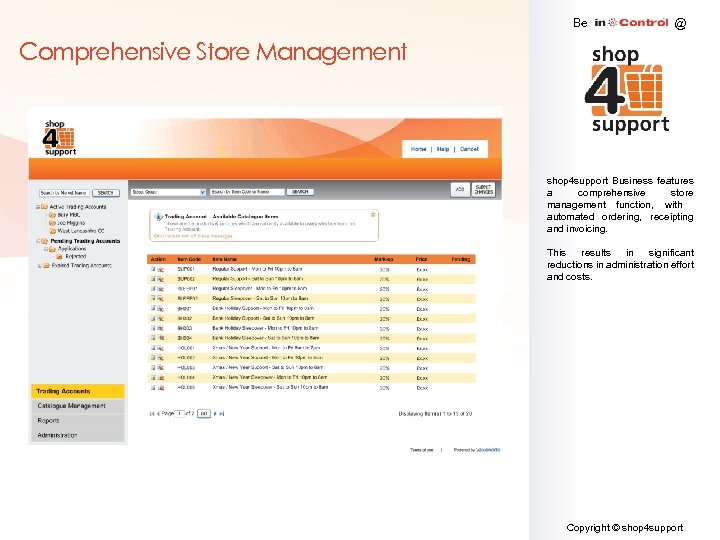Focus the Search by Item Code or Name field
This screenshot has width=720, height=540.
coord(247,192)
